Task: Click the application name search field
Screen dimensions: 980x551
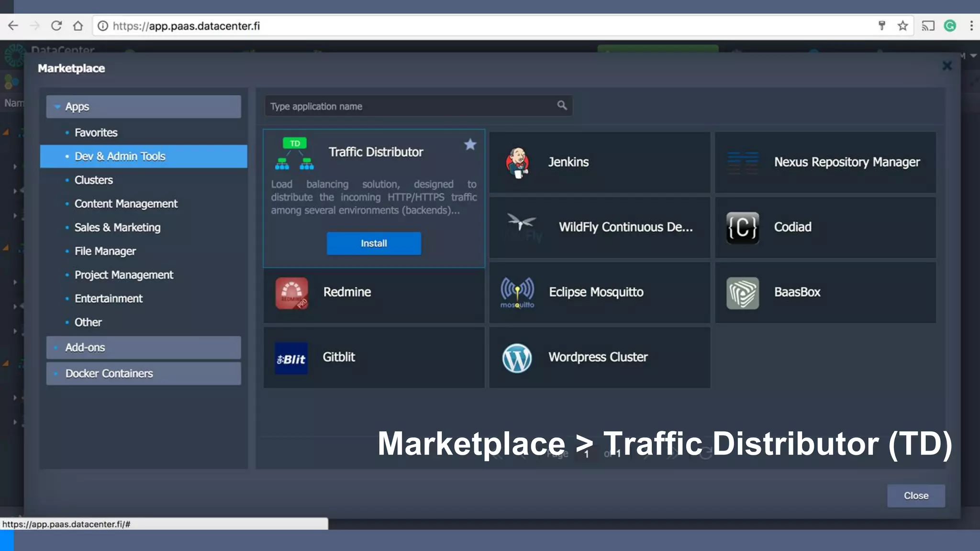Action: [418, 106]
